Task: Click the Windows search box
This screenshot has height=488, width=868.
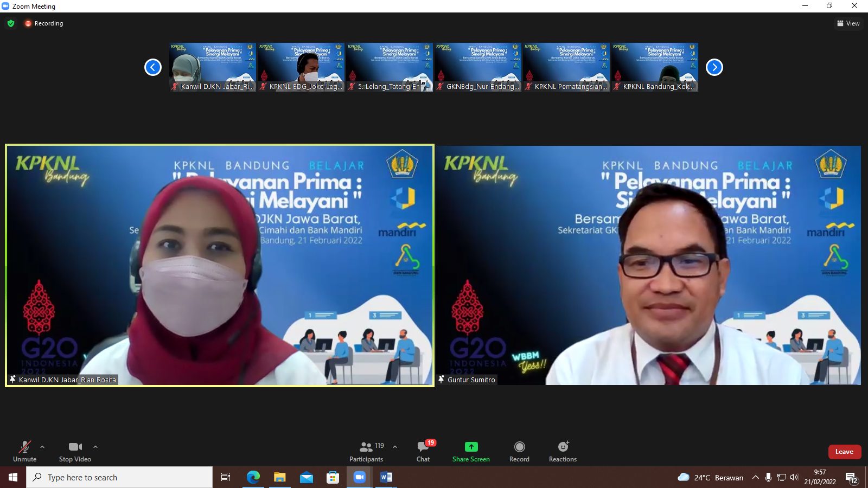Action: 119,477
